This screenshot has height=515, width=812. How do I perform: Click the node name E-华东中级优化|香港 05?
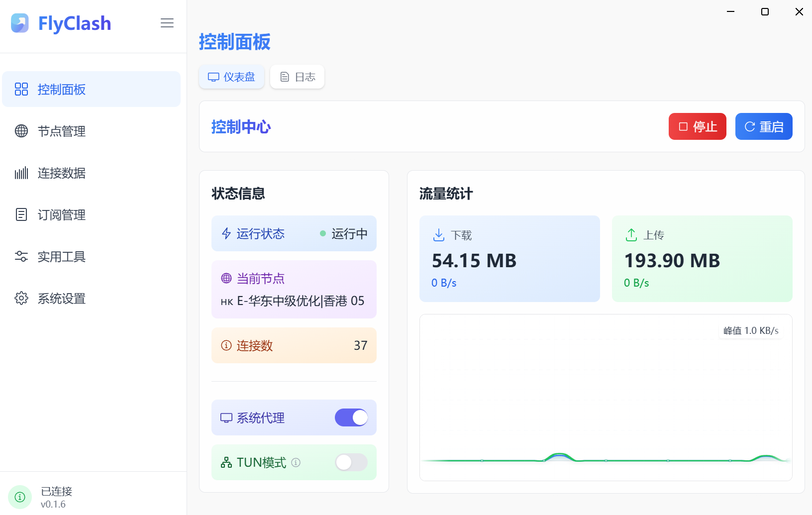click(x=301, y=301)
